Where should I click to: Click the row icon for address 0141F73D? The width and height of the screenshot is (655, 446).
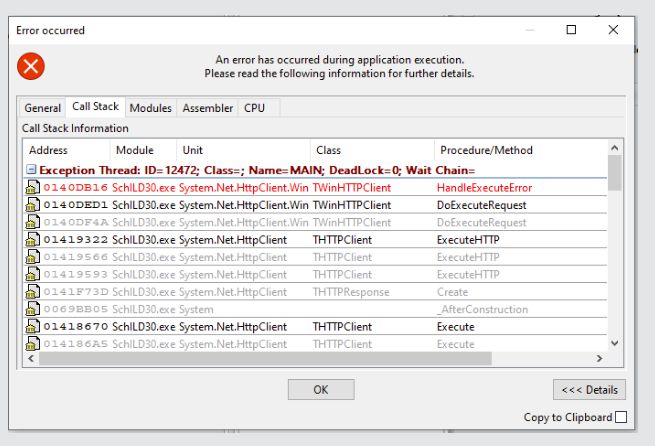[33, 291]
